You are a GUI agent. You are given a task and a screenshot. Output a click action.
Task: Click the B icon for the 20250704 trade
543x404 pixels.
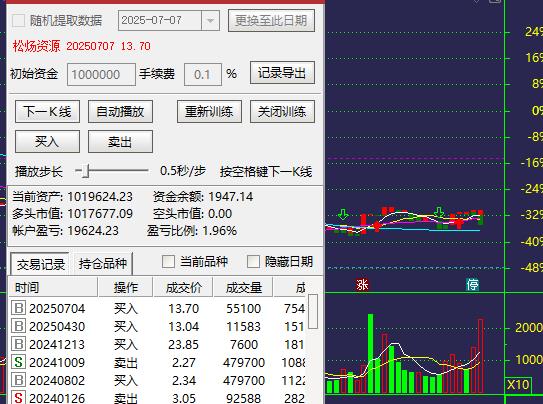click(x=18, y=308)
